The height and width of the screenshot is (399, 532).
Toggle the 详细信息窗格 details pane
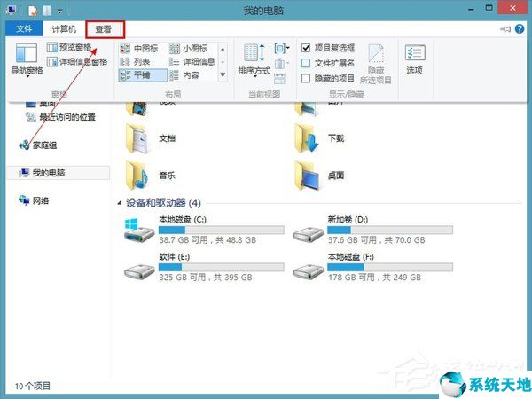tap(77, 62)
